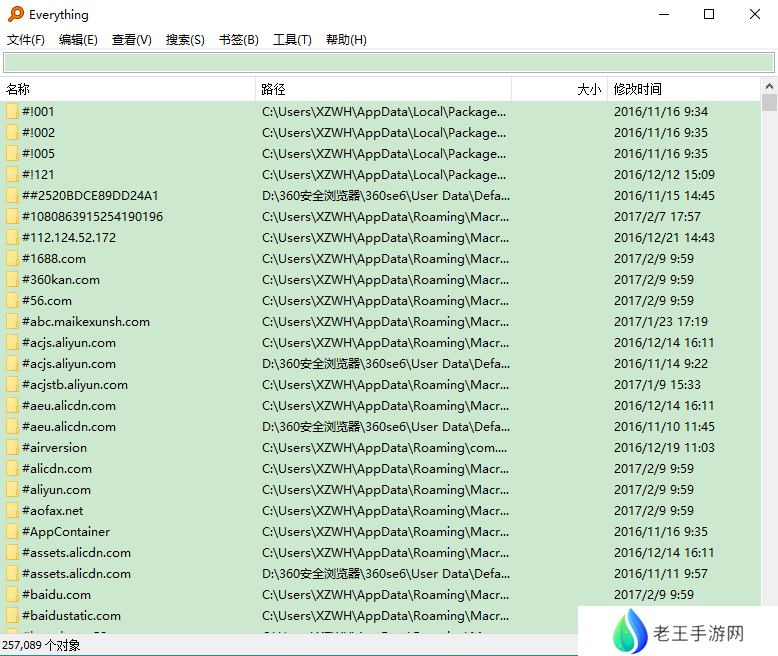Screen dimensions: 778x656
Task: Select the #!002 folder name
Action: (x=38, y=132)
